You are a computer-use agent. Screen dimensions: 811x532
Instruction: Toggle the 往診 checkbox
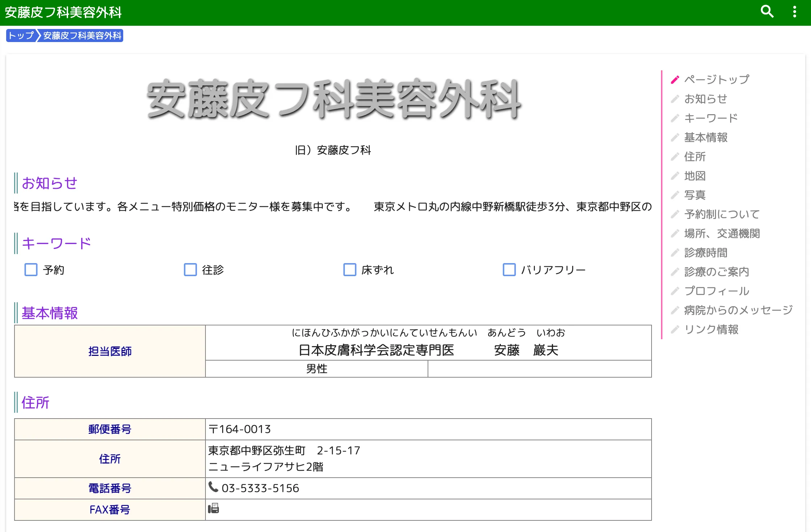pyautogui.click(x=191, y=270)
